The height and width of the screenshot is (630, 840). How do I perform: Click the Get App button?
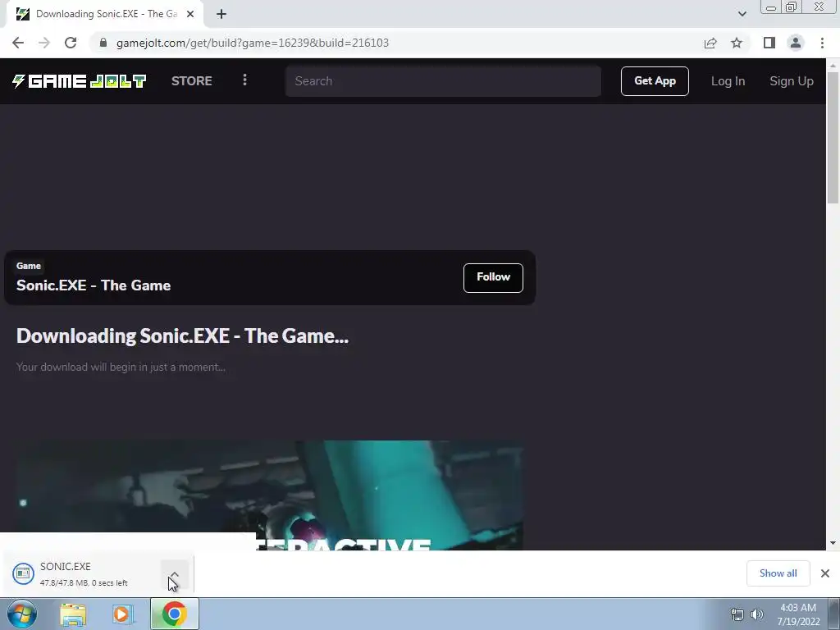pos(655,81)
